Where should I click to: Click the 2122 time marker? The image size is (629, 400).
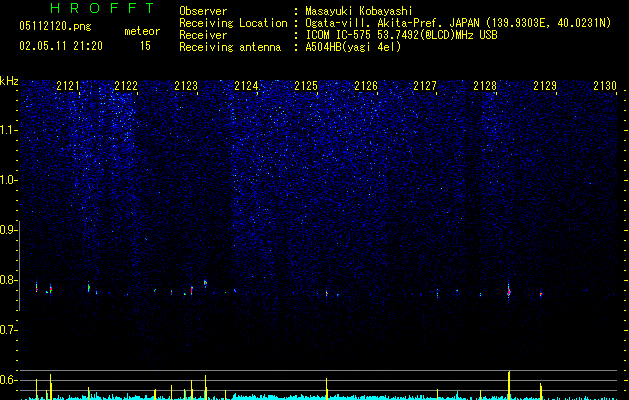pos(126,86)
